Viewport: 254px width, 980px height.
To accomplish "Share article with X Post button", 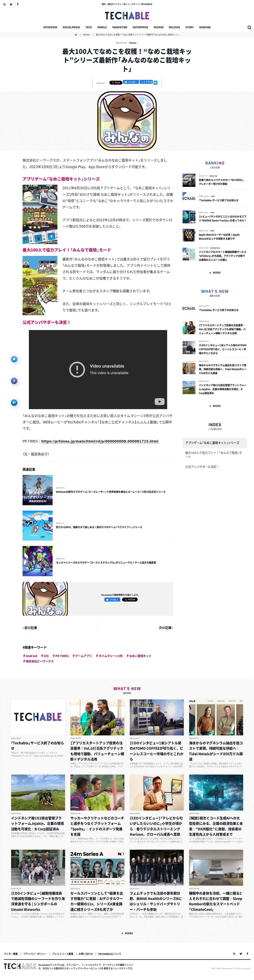I will pos(116,82).
